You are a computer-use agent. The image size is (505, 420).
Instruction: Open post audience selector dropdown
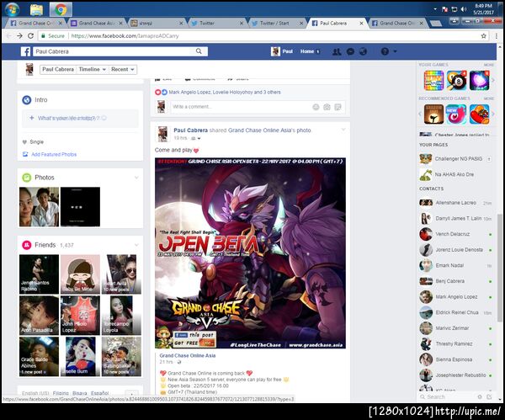click(196, 138)
